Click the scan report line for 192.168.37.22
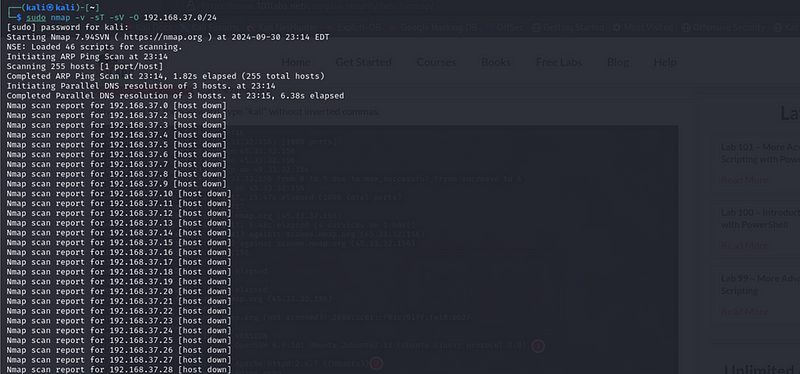Viewport: 800px width, 374px height. click(119, 311)
